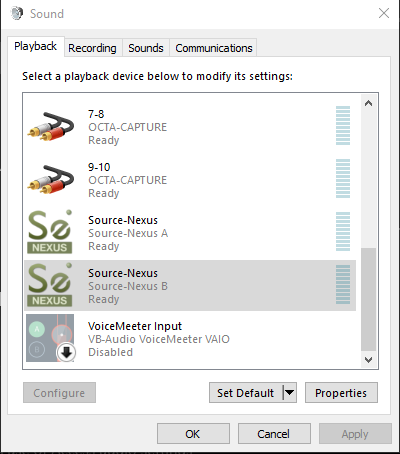400x454 pixels.
Task: Confirm with the OK button
Action: 193,434
